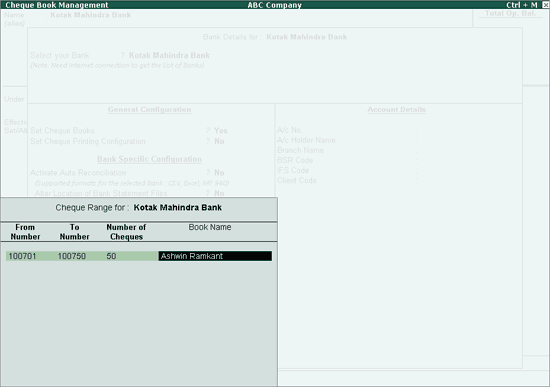Click the Ctrl + M shortcut label

pyautogui.click(x=522, y=5)
